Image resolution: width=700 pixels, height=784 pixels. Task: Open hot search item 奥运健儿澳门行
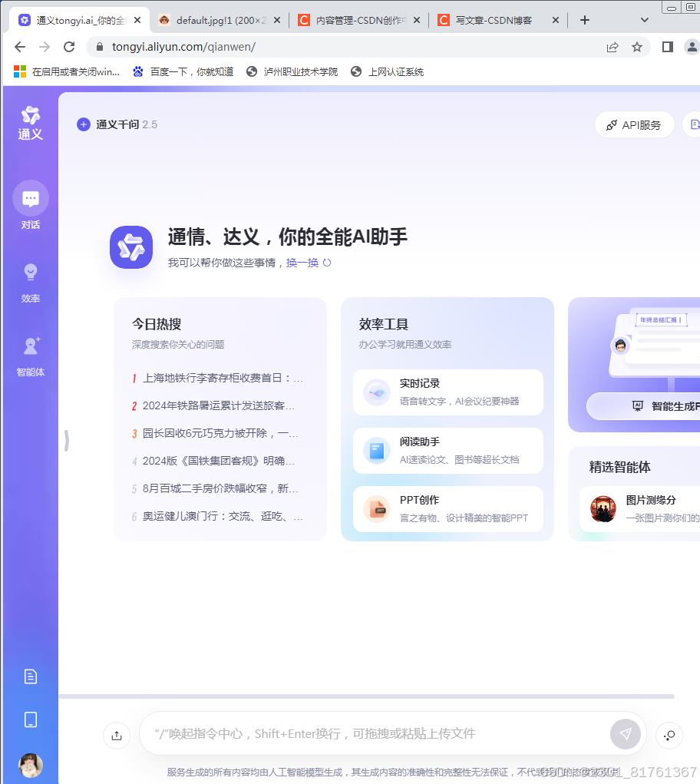pos(218,516)
